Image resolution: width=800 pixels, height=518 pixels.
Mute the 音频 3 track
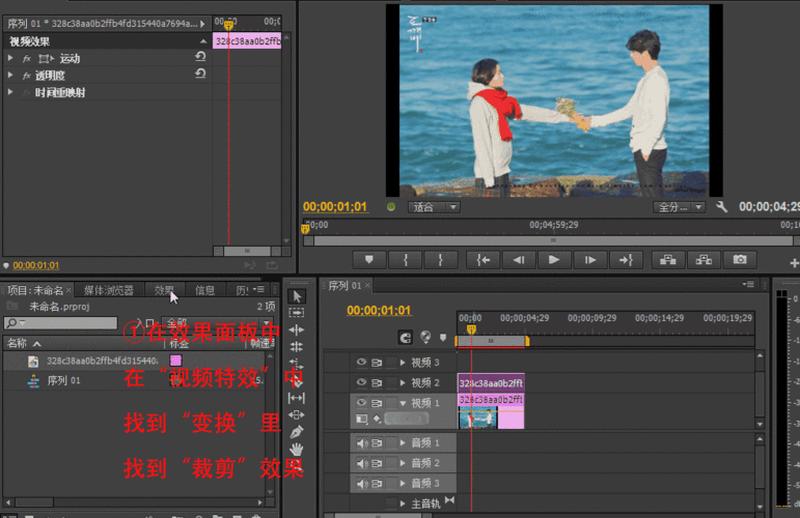pos(362,483)
